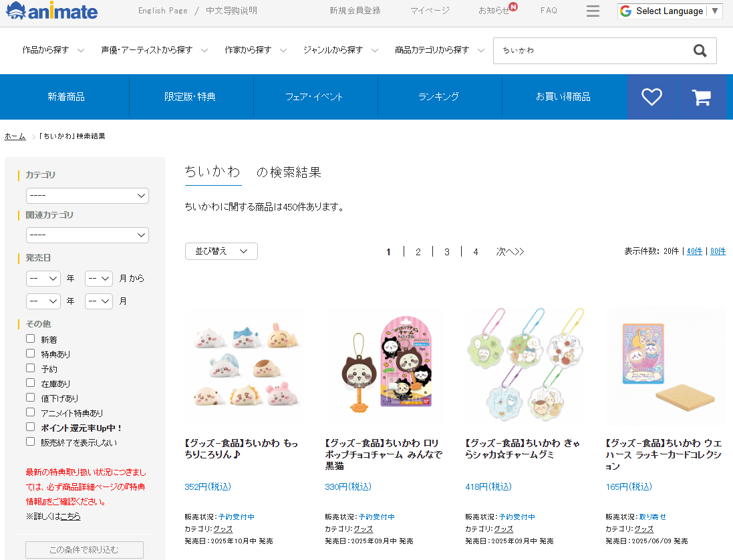The width and height of the screenshot is (733, 560).
Task: Tick the 新着 checkbox
Action: pos(30,338)
